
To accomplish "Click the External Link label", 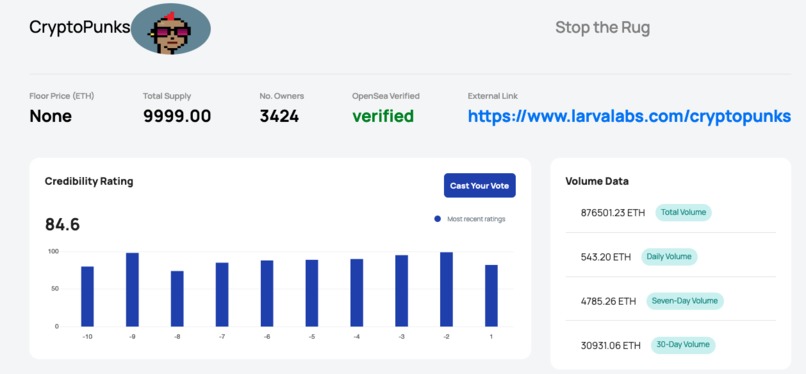I will (x=492, y=96).
